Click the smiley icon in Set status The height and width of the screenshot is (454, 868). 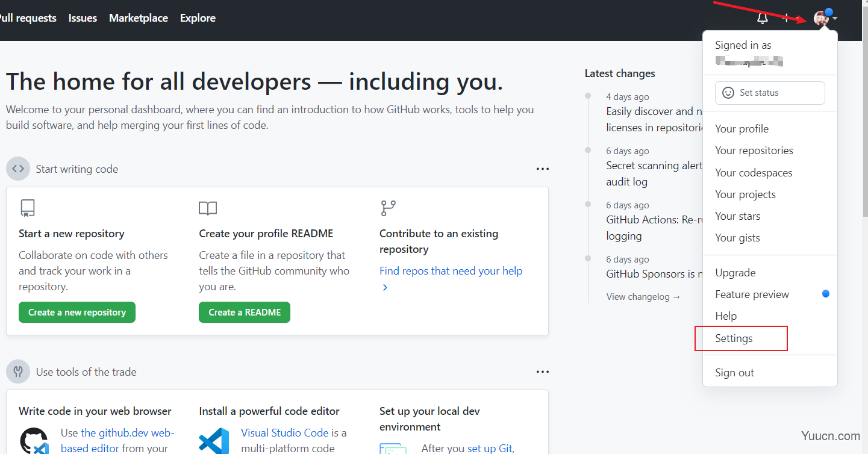(x=728, y=93)
